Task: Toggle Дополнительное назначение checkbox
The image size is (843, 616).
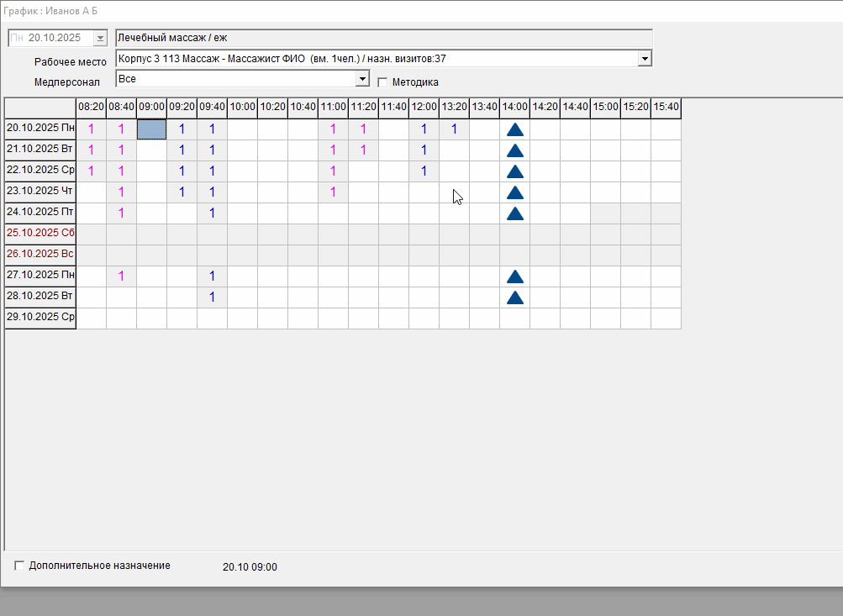Action: (19, 566)
